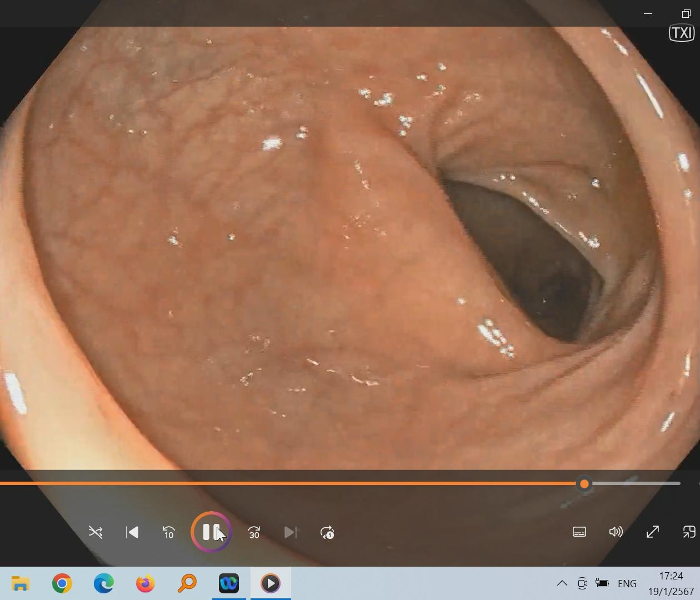Image resolution: width=700 pixels, height=600 pixels.
Task: Select Media Player taskbar icon
Action: tap(271, 583)
